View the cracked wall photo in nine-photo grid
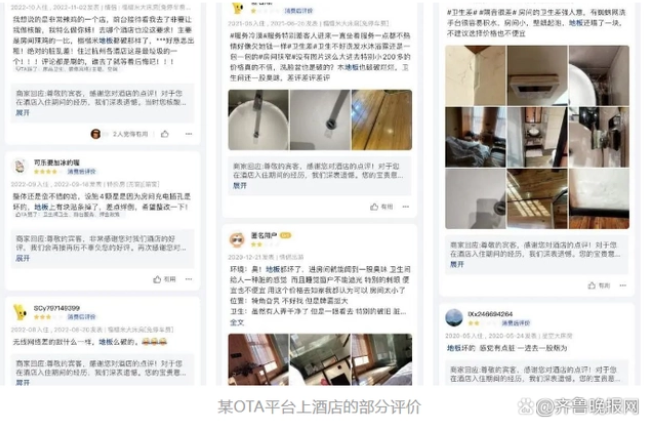Image resolution: width=647 pixels, height=423 pixels. (x=475, y=76)
